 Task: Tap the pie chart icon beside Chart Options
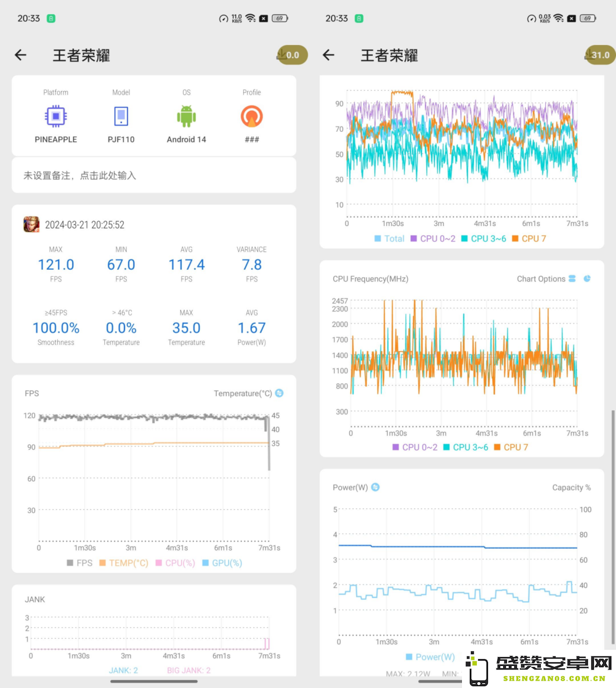coord(587,278)
